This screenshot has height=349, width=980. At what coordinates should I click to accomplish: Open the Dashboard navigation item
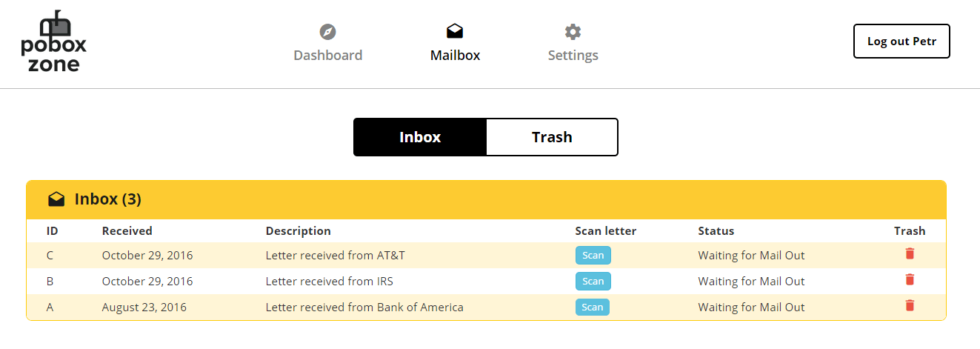coord(327,44)
